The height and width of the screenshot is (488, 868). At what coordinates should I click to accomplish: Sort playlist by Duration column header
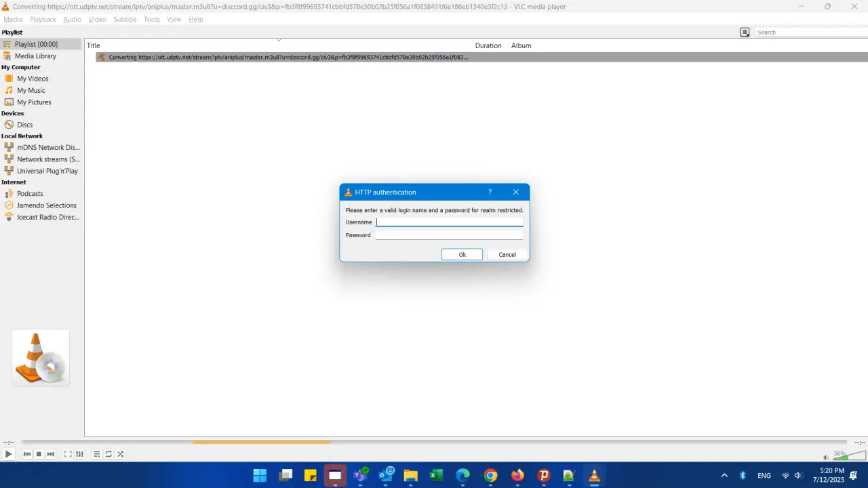(x=488, y=45)
